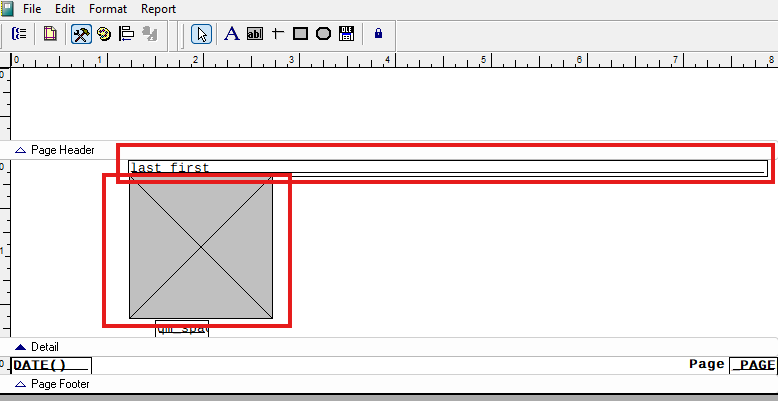Image resolution: width=778 pixels, height=401 pixels.
Task: Select the Field control tool
Action: [255, 34]
